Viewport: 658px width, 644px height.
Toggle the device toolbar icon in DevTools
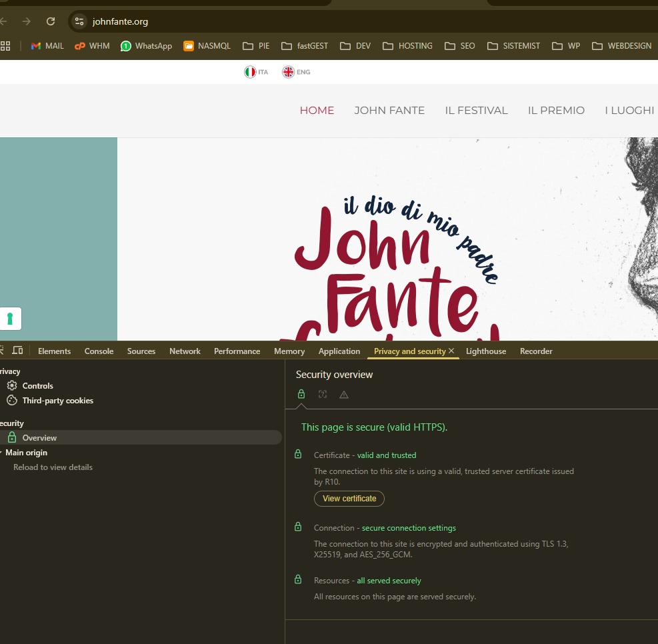click(17, 350)
